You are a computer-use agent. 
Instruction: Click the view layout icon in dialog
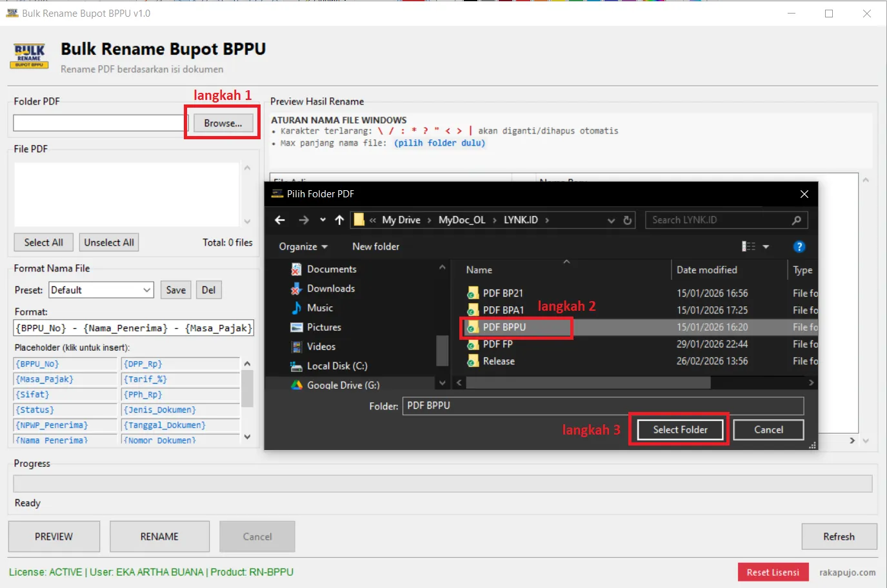(x=748, y=247)
